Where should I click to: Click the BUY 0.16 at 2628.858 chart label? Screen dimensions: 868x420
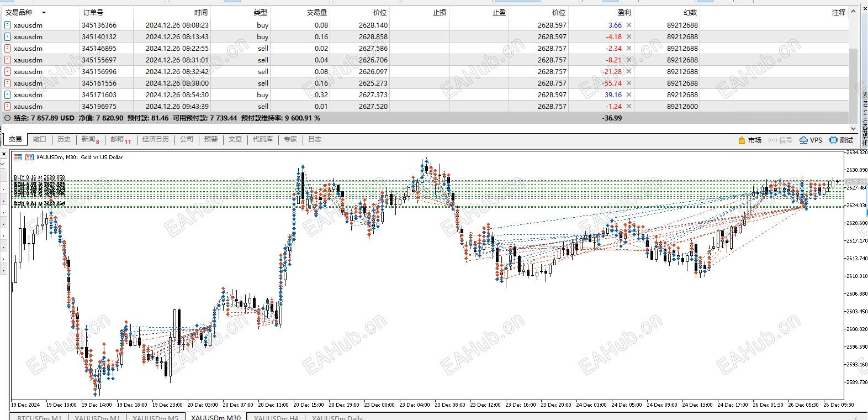[39, 177]
